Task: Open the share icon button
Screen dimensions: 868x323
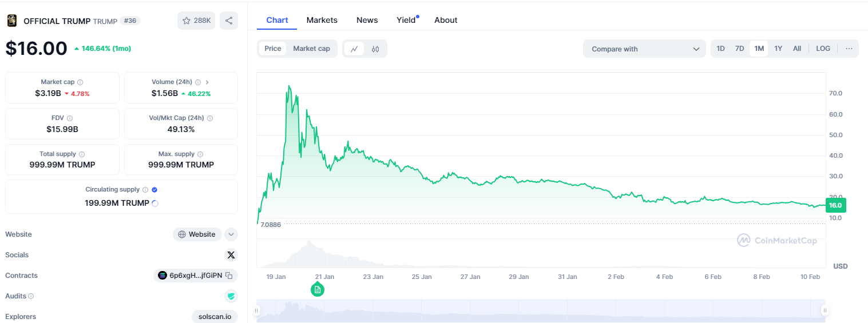Action: [229, 21]
